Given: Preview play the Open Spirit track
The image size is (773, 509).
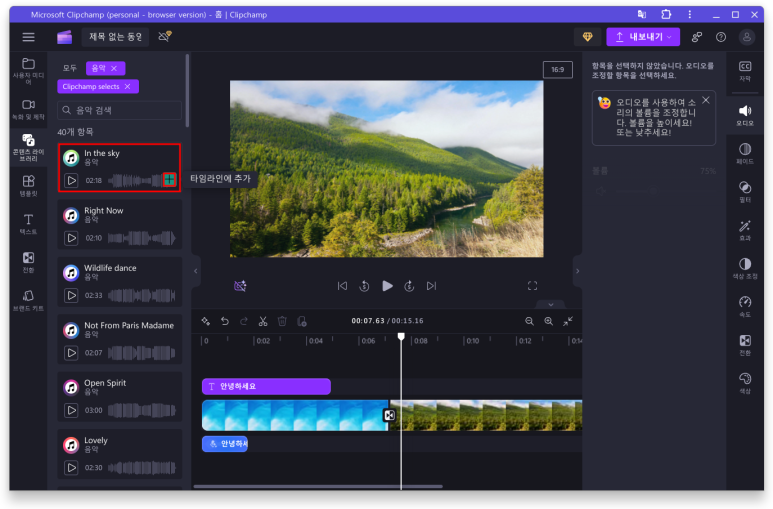Looking at the screenshot, I should coord(71,410).
